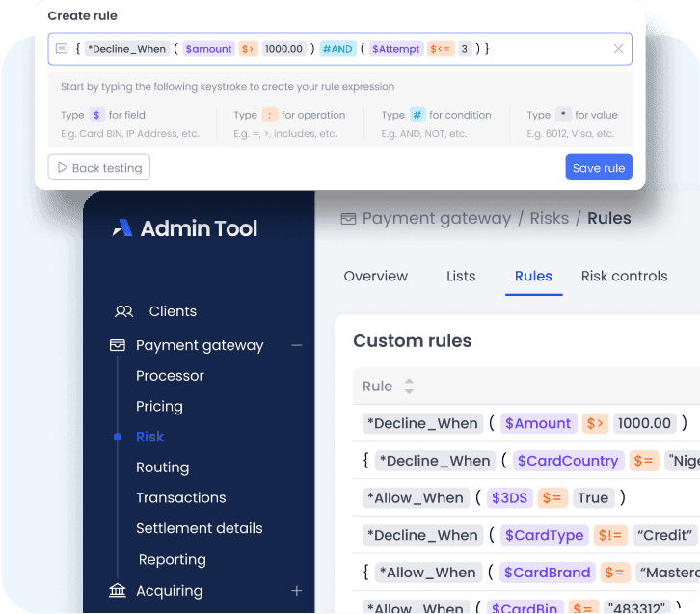Click the comment icon in the rule input
The image size is (700, 614).
pyautogui.click(x=62, y=48)
